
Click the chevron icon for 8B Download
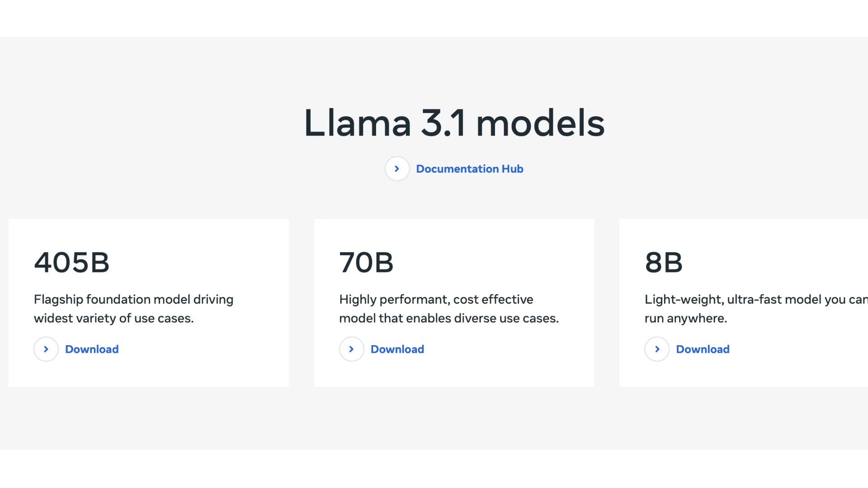[657, 349]
